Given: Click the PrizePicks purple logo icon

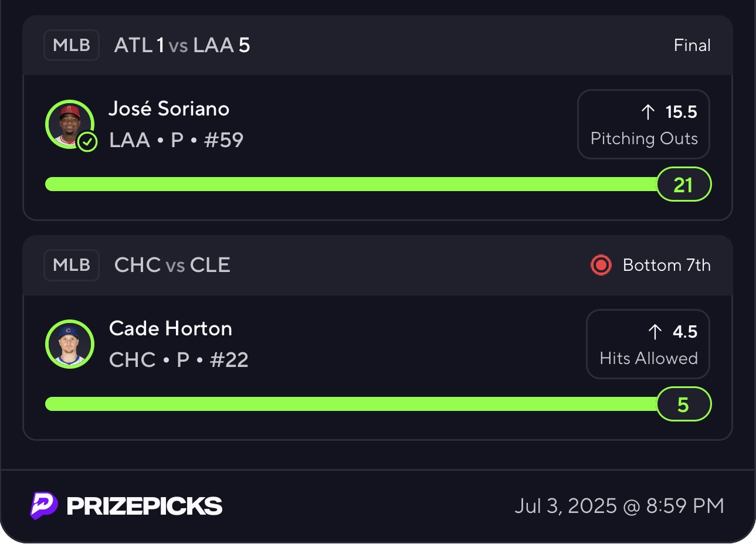Looking at the screenshot, I should click(x=44, y=505).
